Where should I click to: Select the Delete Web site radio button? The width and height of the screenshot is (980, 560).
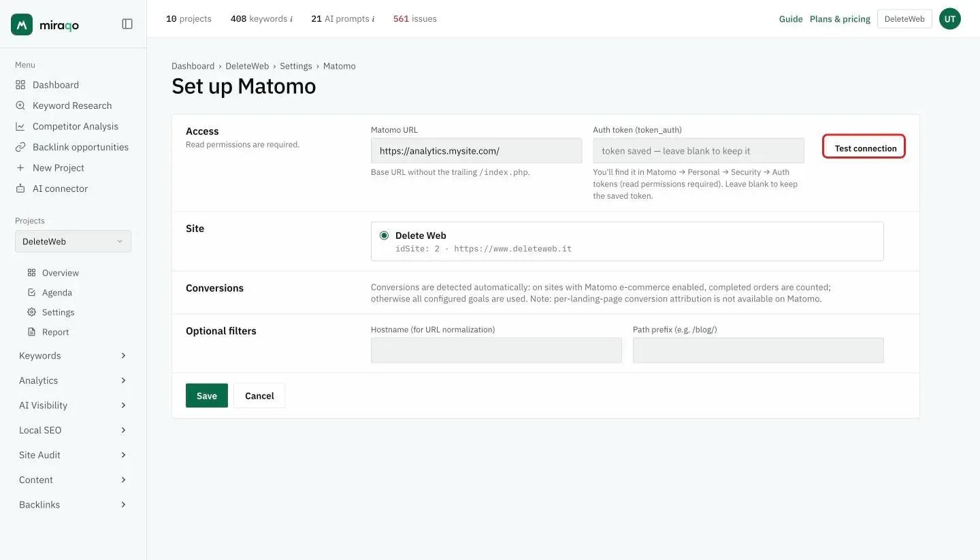point(385,235)
